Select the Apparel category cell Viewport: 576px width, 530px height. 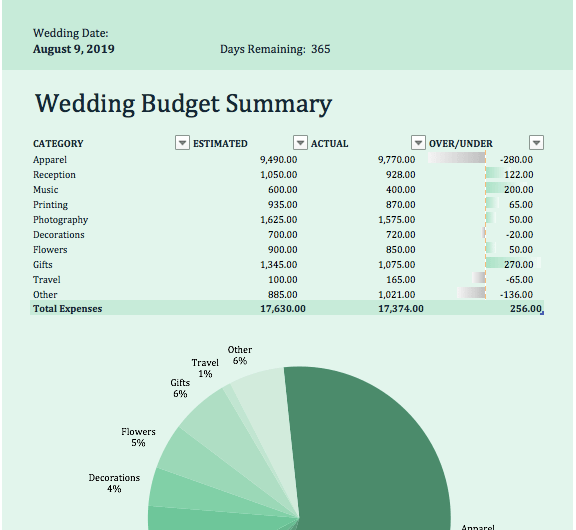click(x=50, y=160)
